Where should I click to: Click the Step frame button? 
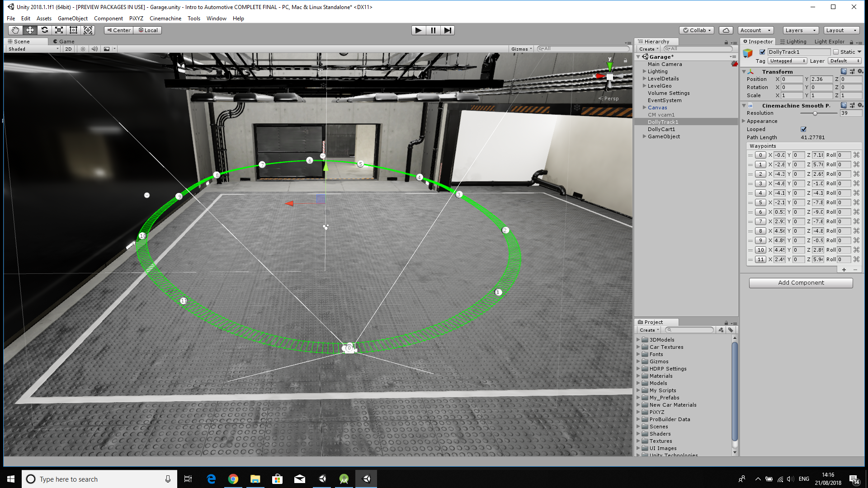448,30
